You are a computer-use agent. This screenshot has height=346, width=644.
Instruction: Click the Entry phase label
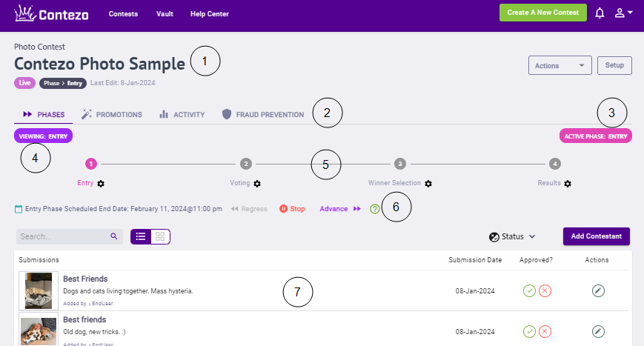[x=85, y=183]
